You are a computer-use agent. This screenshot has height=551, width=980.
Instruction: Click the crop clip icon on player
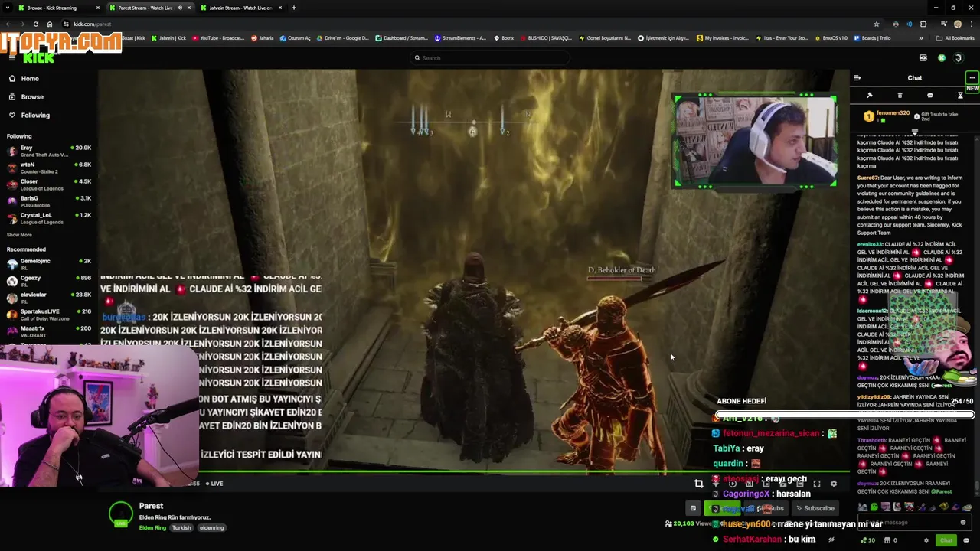tap(698, 484)
